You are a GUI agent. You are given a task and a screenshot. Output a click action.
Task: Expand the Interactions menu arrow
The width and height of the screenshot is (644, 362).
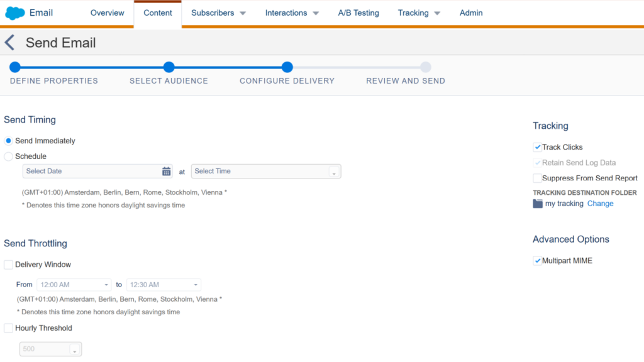pyautogui.click(x=316, y=14)
